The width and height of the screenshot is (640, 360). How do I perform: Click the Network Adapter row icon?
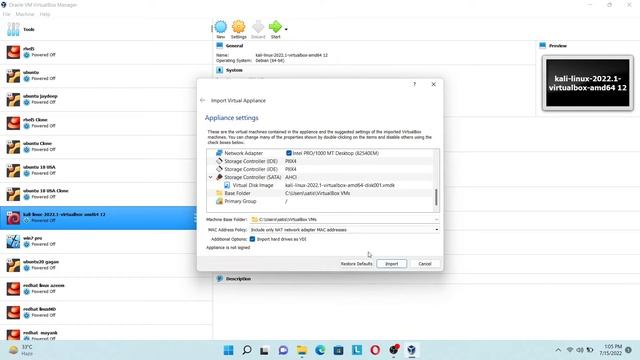[x=219, y=153]
